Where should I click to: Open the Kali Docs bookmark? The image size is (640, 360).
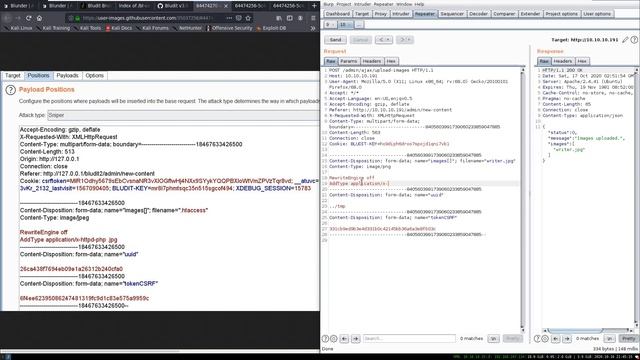119,28
